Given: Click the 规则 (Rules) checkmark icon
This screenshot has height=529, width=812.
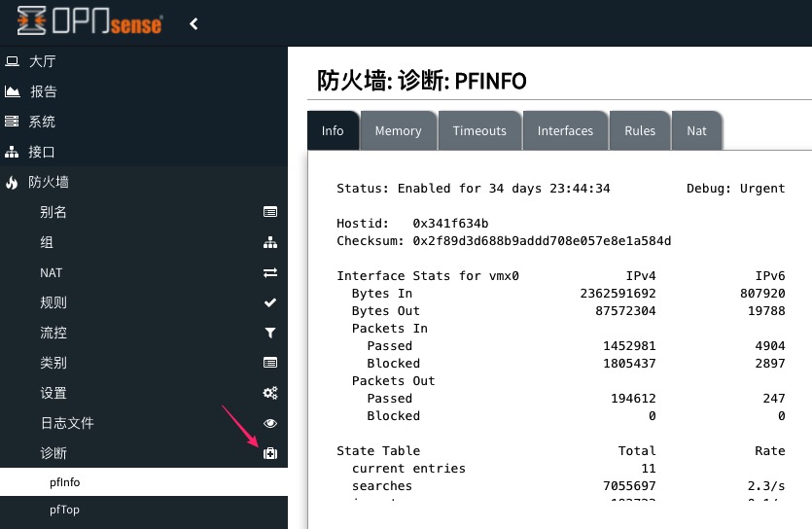Looking at the screenshot, I should 270,302.
